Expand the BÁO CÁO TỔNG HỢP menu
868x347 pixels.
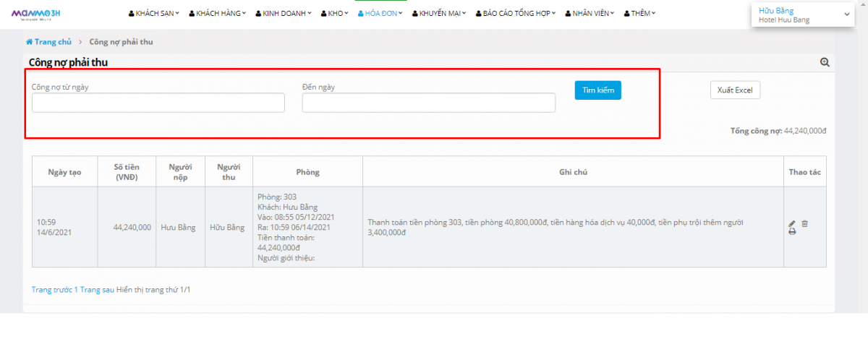(x=516, y=13)
